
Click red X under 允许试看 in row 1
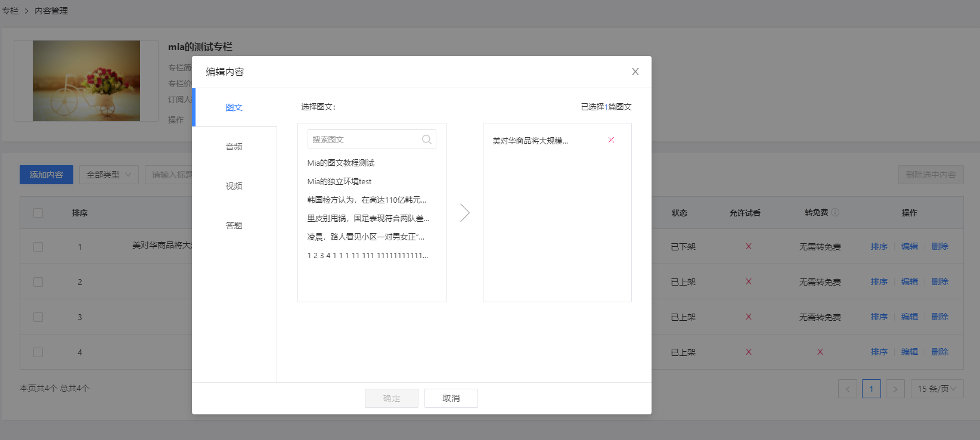748,246
